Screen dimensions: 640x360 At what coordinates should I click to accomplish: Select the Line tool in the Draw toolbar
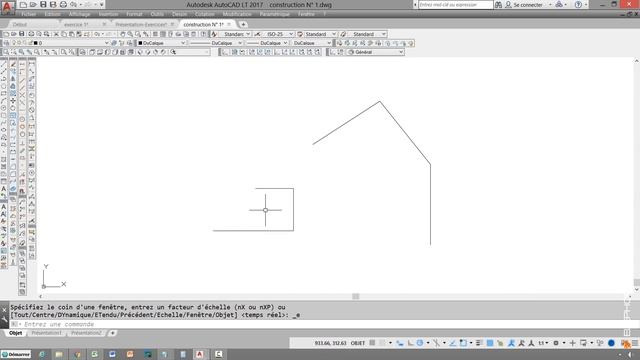4,64
